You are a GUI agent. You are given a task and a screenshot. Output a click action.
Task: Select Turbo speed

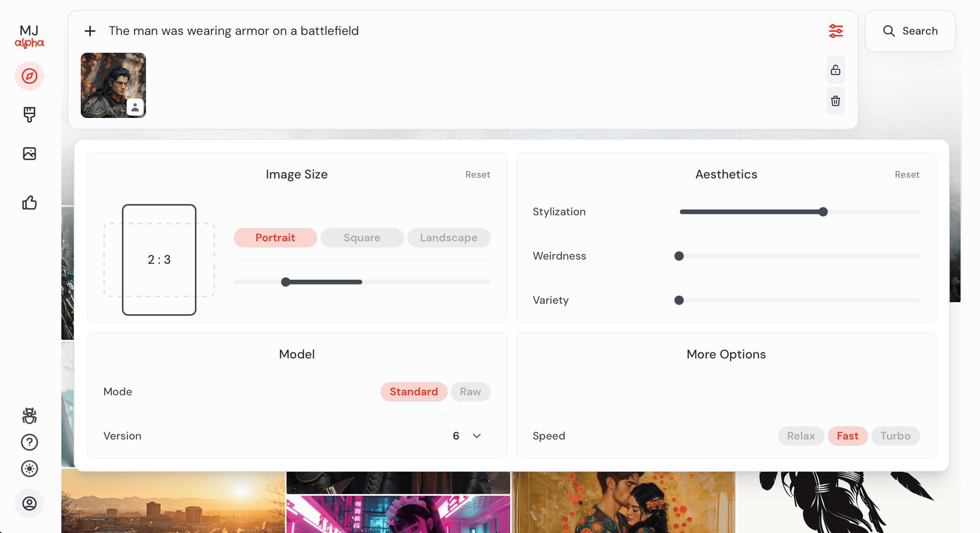tap(895, 436)
